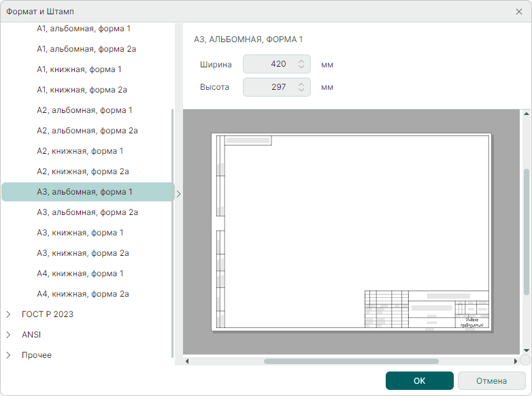532x396 pixels.
Task: Increase the Ширина value with up arrow
Action: coord(301,61)
